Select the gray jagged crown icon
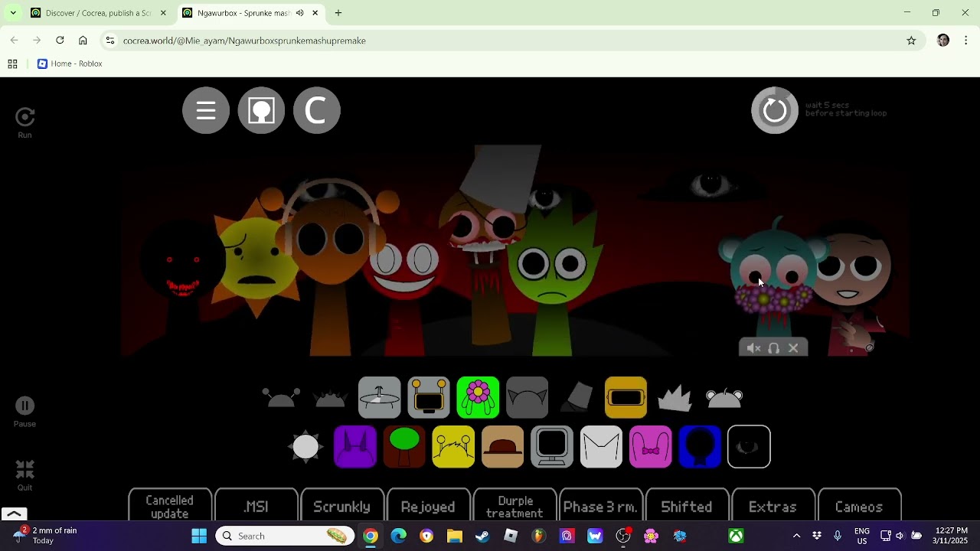Viewport: 980px width, 551px height. click(x=675, y=398)
